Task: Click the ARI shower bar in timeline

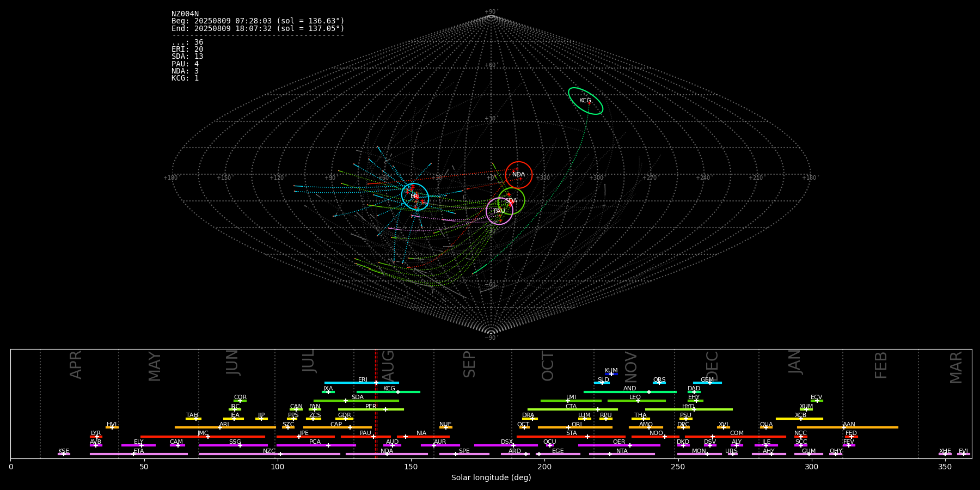Action: (x=225, y=427)
